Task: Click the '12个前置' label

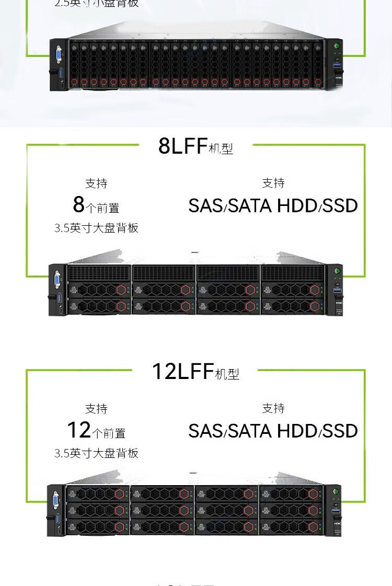Action: pos(96,430)
